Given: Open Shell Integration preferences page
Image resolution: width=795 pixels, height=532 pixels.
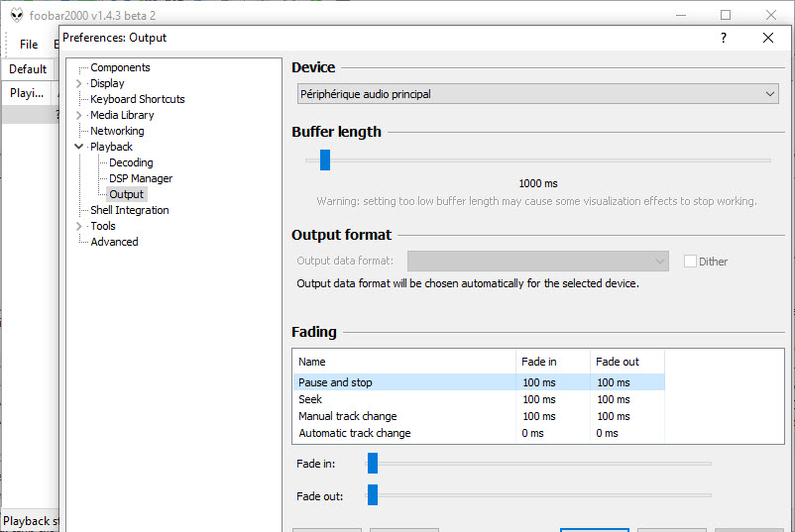Looking at the screenshot, I should pyautogui.click(x=129, y=210).
